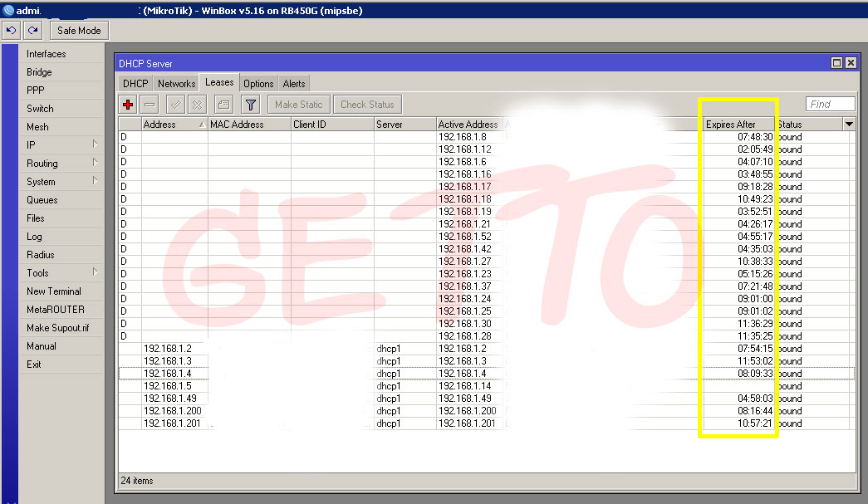Image resolution: width=868 pixels, height=504 pixels.
Task: Click the Redo arrow icon
Action: pyautogui.click(x=32, y=31)
